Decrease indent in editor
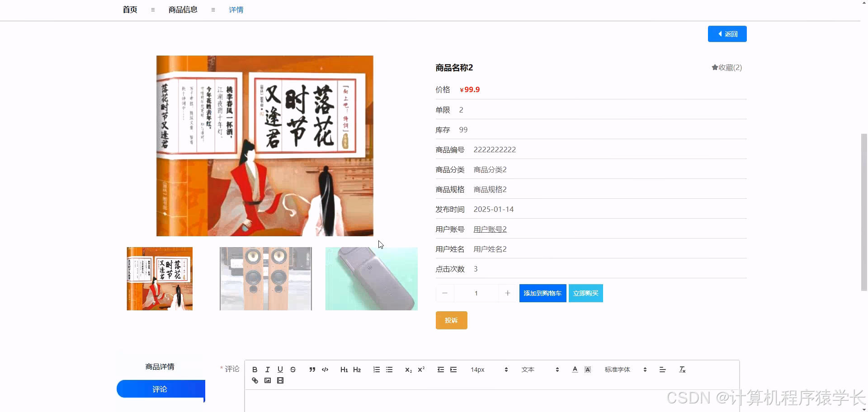This screenshot has width=868, height=412. tap(440, 370)
